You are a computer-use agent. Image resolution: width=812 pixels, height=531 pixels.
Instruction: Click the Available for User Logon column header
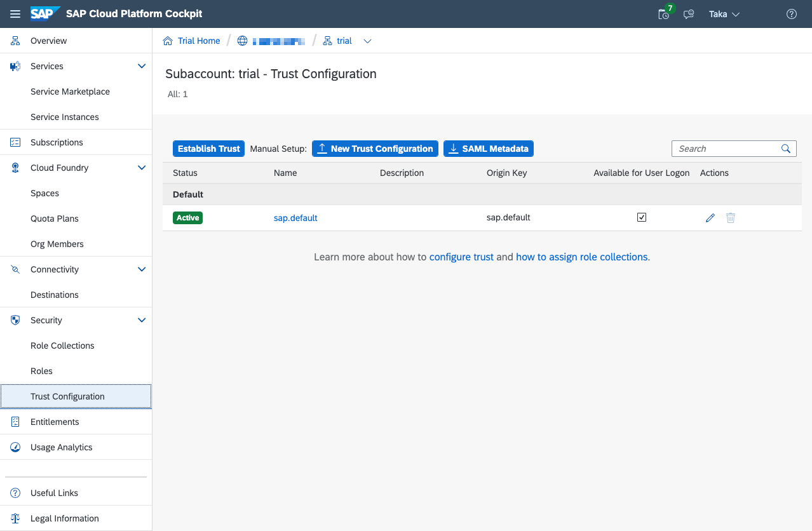(x=642, y=173)
